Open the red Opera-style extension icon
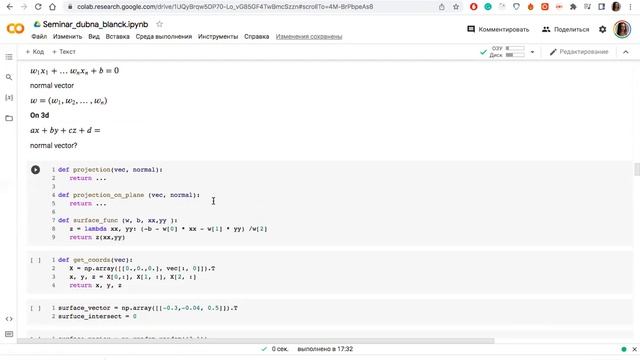Viewport: 640px width, 360px height. click(473, 7)
